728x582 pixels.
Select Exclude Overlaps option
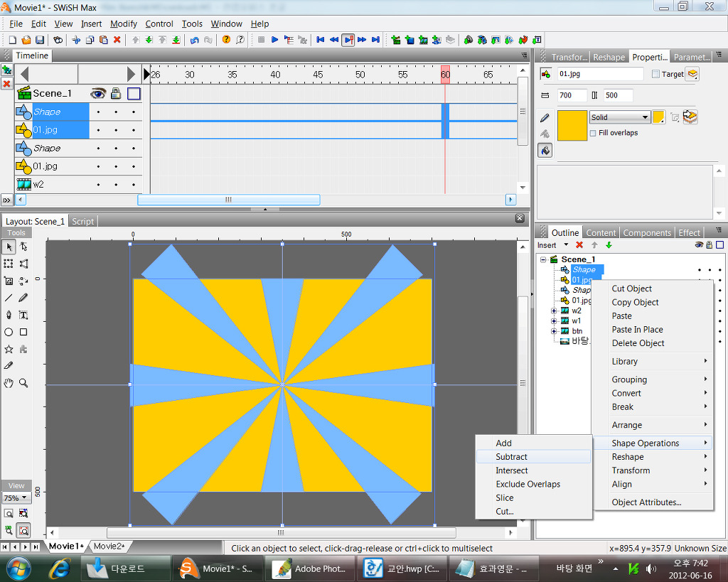tap(534, 484)
